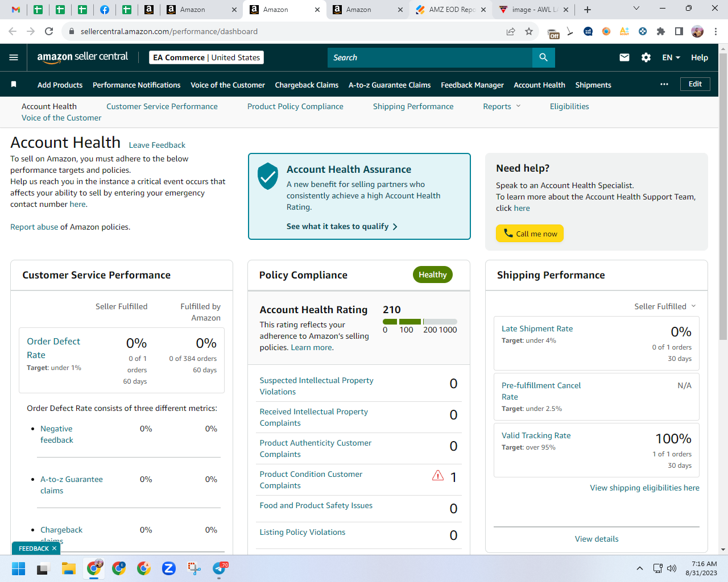Show hidden icons in the system tray
This screenshot has height=582, width=728.
click(640, 568)
